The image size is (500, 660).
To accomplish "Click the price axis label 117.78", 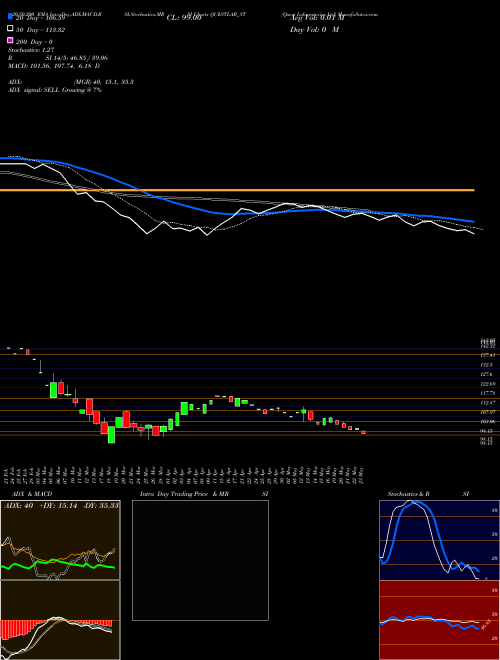I will click(x=487, y=393).
